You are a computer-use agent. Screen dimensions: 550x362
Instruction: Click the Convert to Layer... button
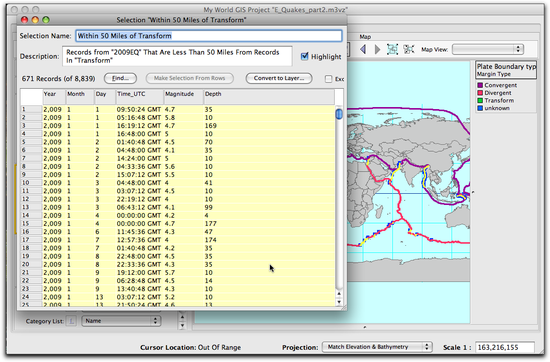[279, 78]
